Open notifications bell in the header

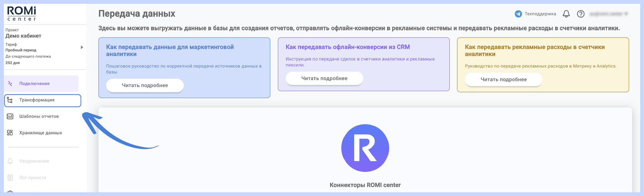(x=566, y=14)
